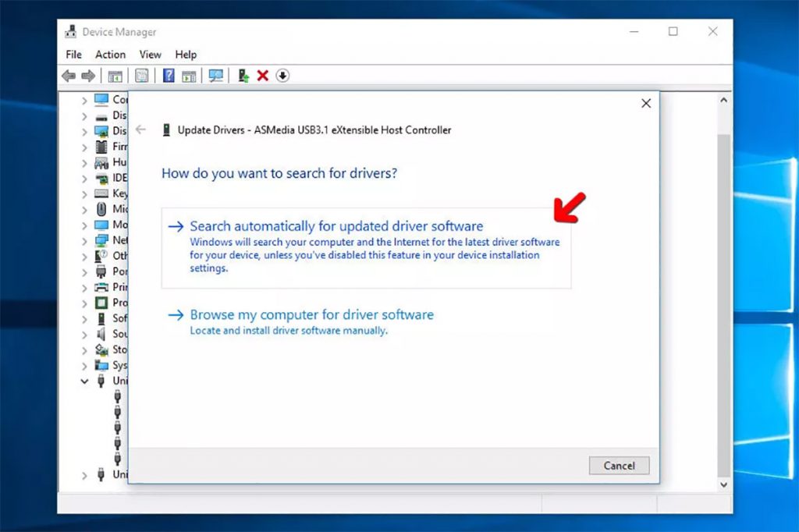This screenshot has width=799, height=532.
Task: Click the back arrow in Update Drivers dialog
Action: 140,130
